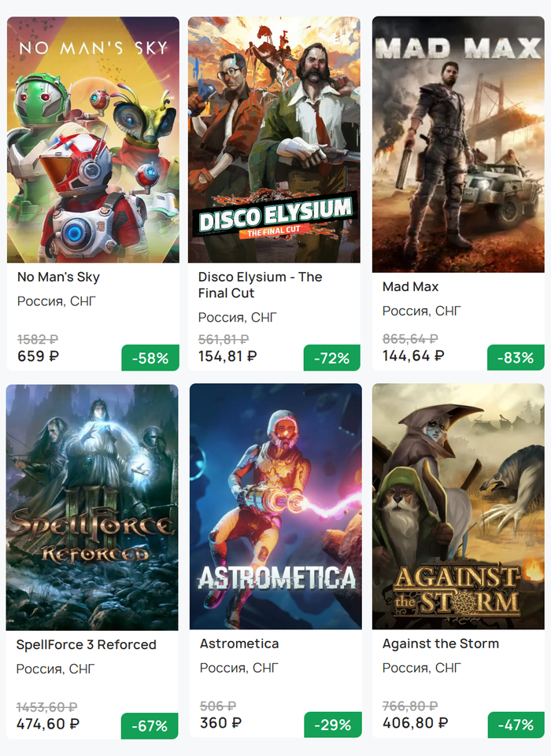Open the Astrometica title link
Viewport: 551px width, 756px height.
tap(239, 644)
